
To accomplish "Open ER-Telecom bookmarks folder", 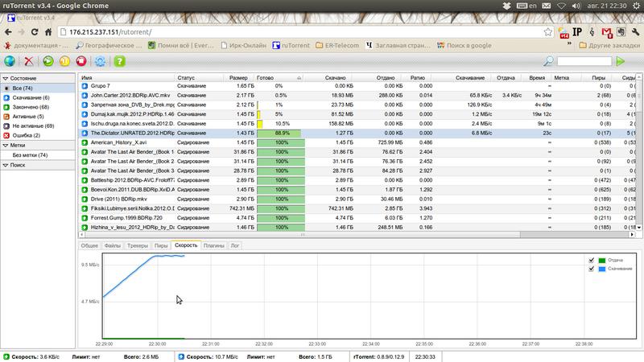I will coord(337,46).
